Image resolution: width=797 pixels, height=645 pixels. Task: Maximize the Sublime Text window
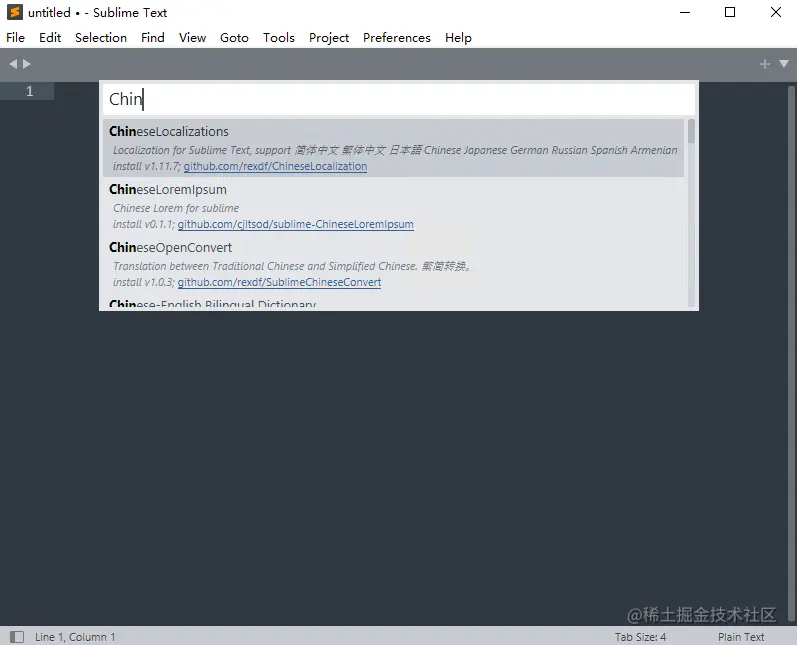[x=730, y=12]
